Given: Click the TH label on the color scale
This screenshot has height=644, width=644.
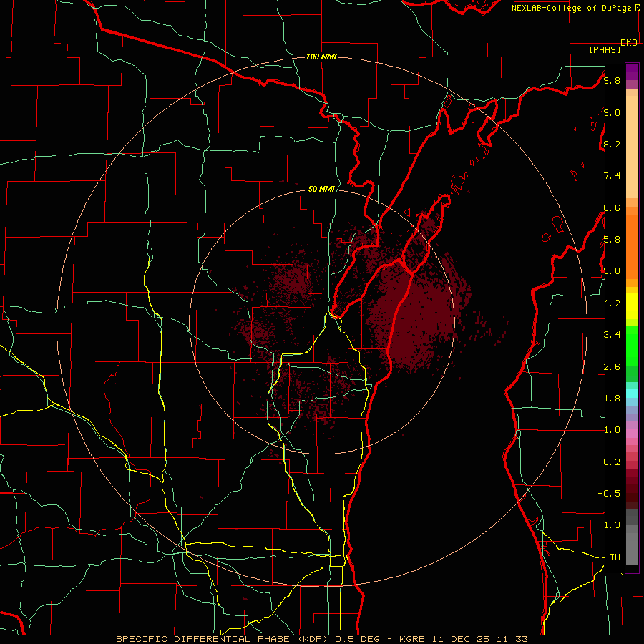Looking at the screenshot, I should (x=615, y=557).
